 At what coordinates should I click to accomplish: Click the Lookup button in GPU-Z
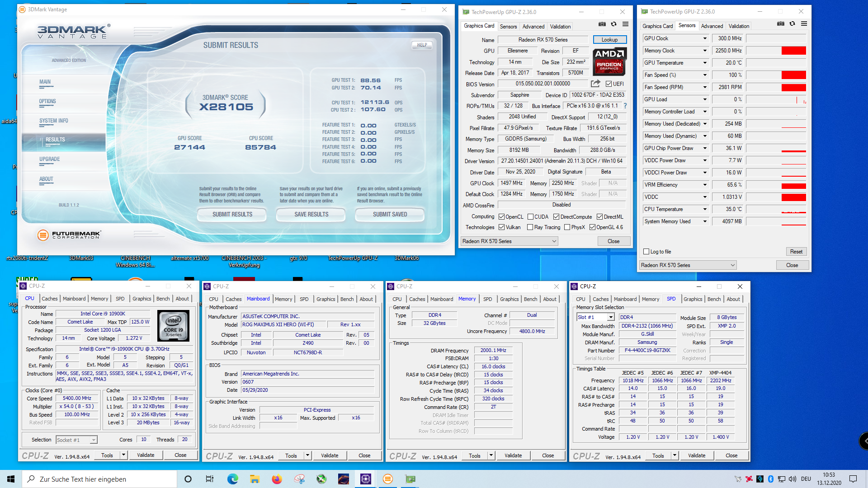(609, 40)
